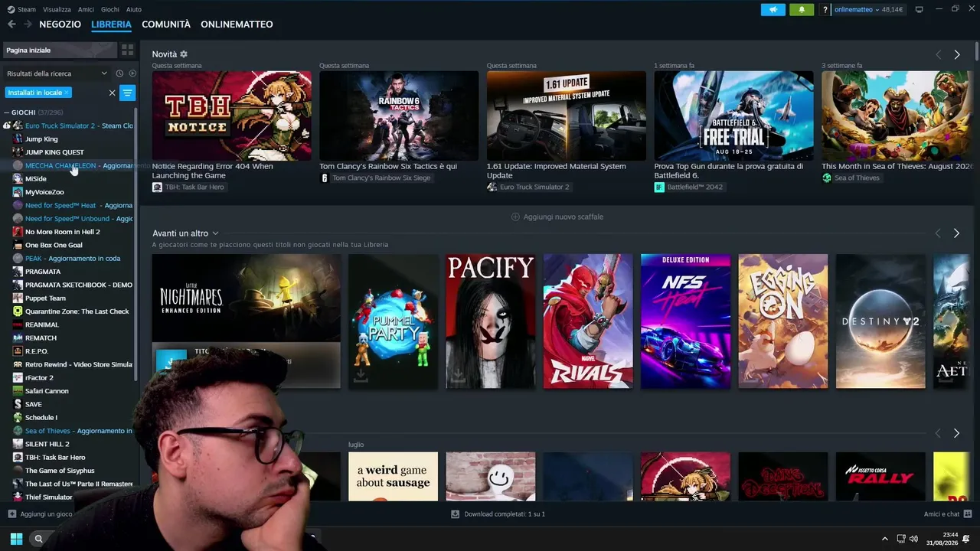Viewport: 980px width, 551px height.
Task: Open the Pacify game cover
Action: tap(491, 321)
